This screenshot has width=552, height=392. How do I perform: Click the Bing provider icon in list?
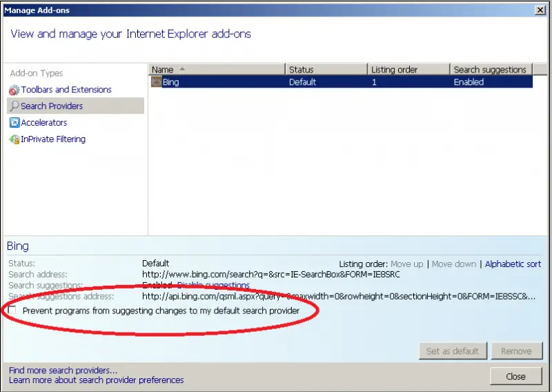[x=157, y=82]
